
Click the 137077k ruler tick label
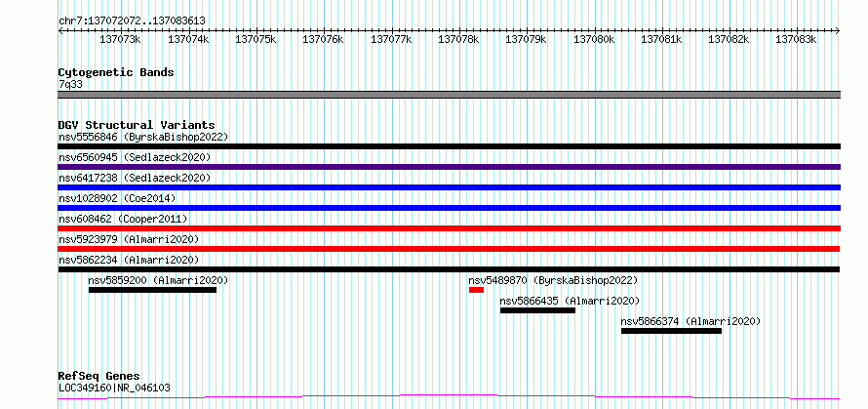(391, 39)
